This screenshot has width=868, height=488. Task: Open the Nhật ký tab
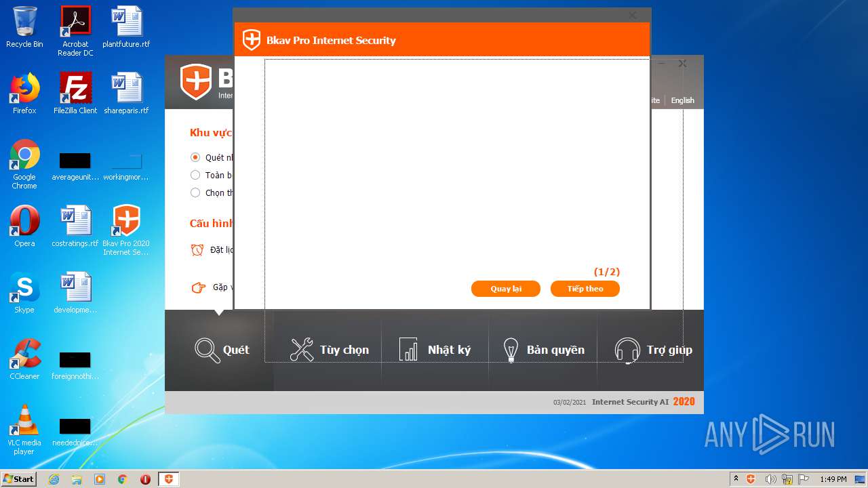pos(435,350)
